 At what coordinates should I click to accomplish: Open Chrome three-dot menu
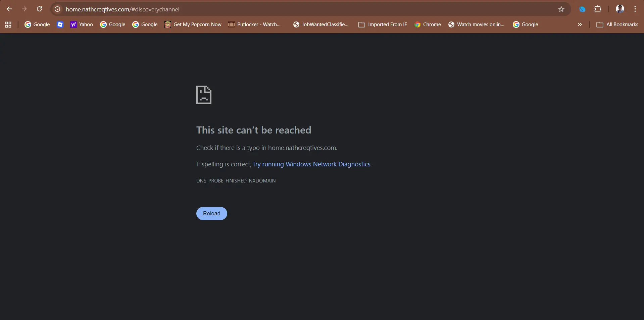(635, 9)
